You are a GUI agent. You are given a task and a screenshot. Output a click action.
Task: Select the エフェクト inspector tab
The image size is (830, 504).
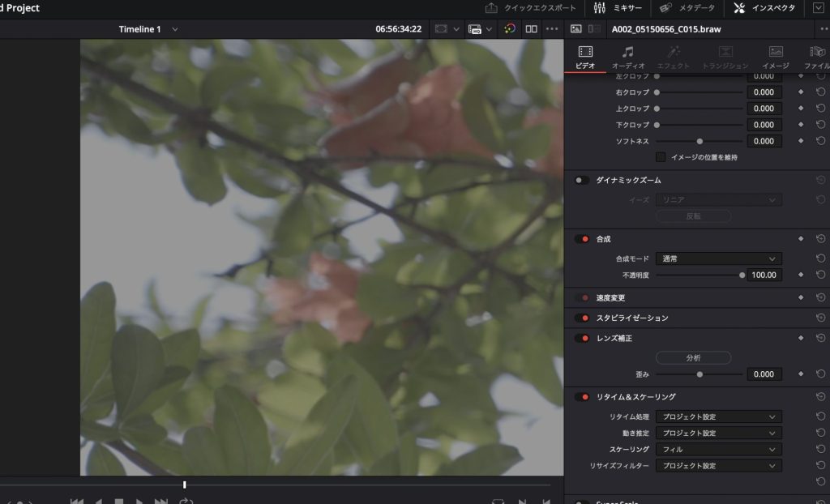673,58
